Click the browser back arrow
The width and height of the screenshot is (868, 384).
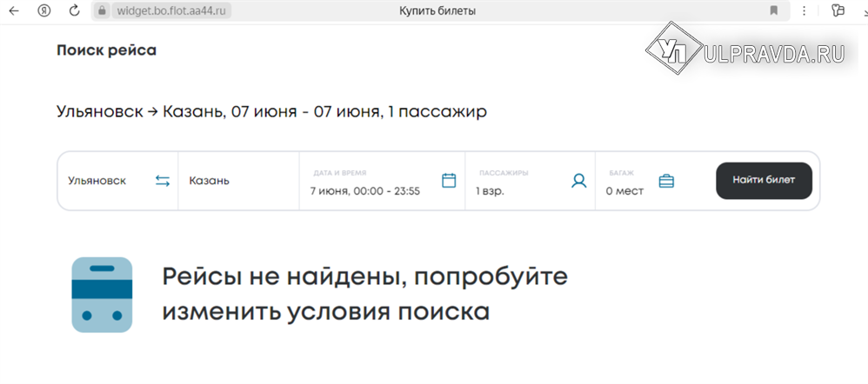coord(14,10)
